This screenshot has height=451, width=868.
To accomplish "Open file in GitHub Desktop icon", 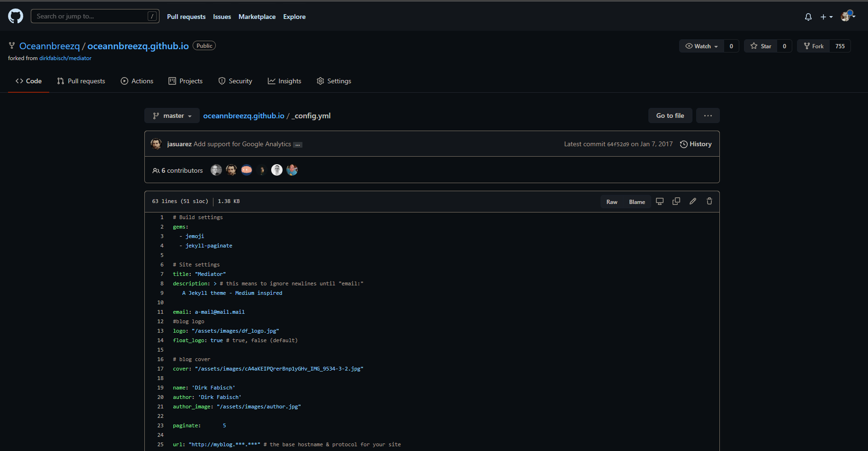I will point(660,202).
